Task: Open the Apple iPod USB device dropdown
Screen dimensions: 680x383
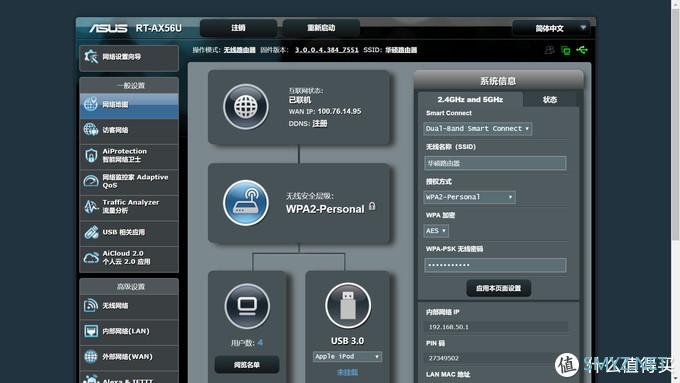Action: (347, 357)
